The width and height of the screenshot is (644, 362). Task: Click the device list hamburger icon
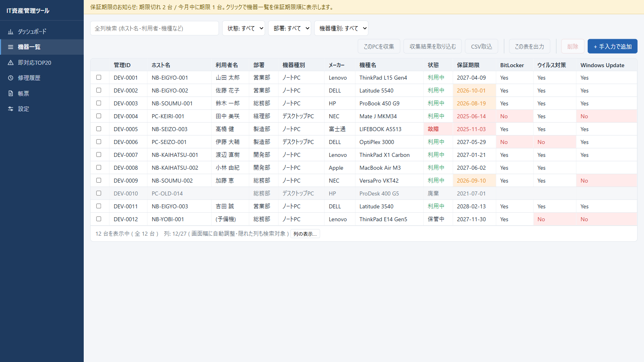click(x=11, y=47)
